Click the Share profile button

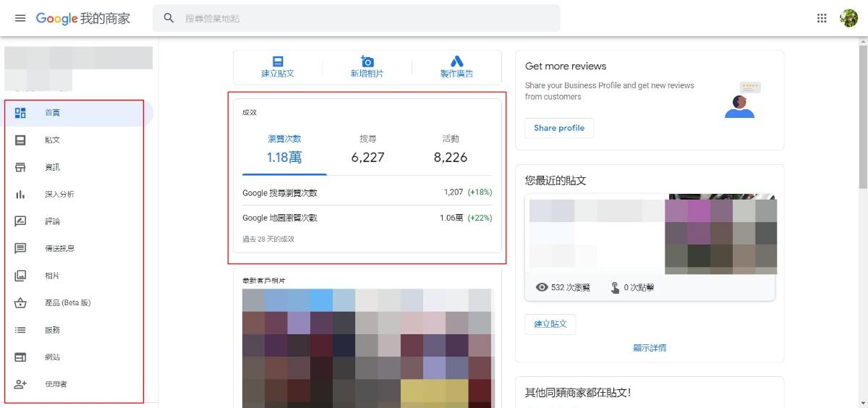coord(559,128)
